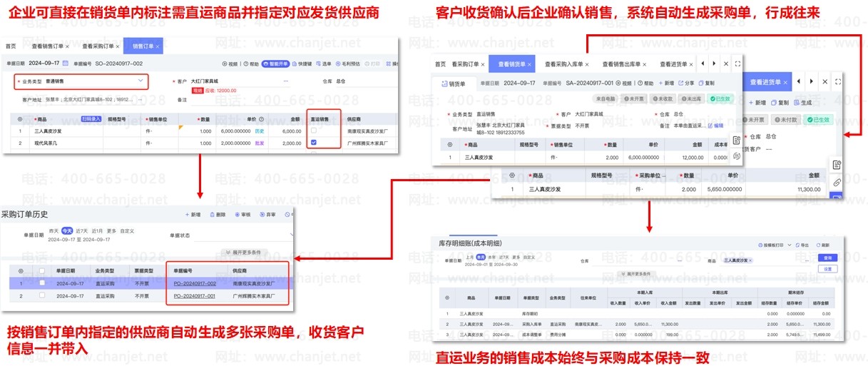Click the 已生效 status badge in 销货单
The image size is (868, 371).
pos(721,98)
